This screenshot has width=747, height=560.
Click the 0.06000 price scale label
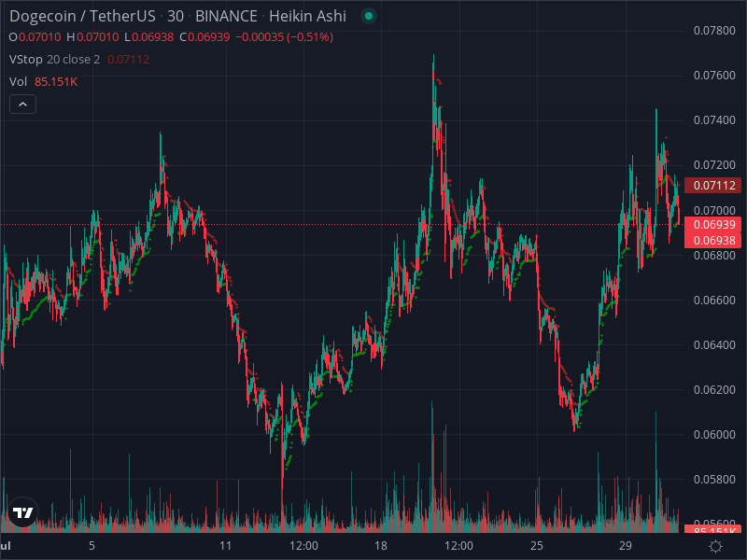(714, 434)
